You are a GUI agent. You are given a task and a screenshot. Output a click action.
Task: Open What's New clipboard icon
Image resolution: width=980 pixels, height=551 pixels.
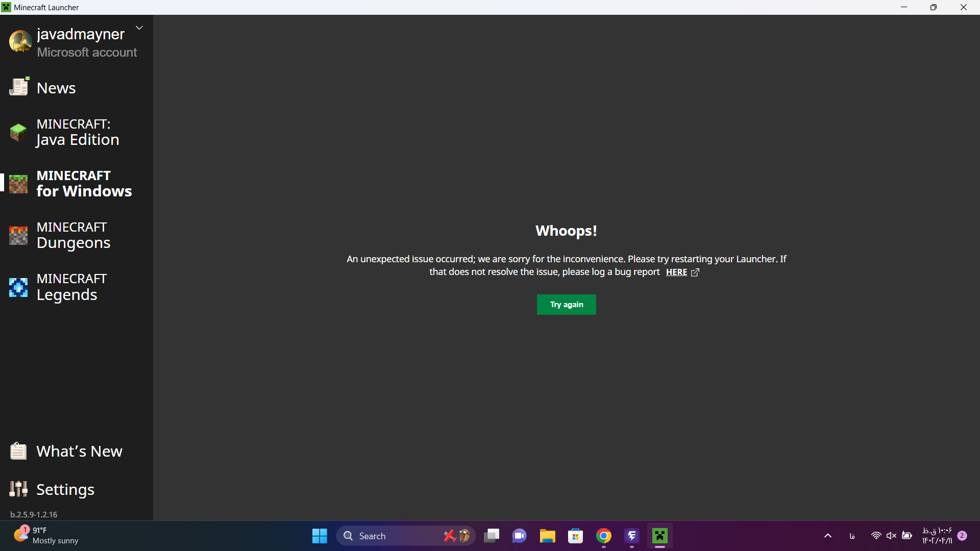click(18, 451)
